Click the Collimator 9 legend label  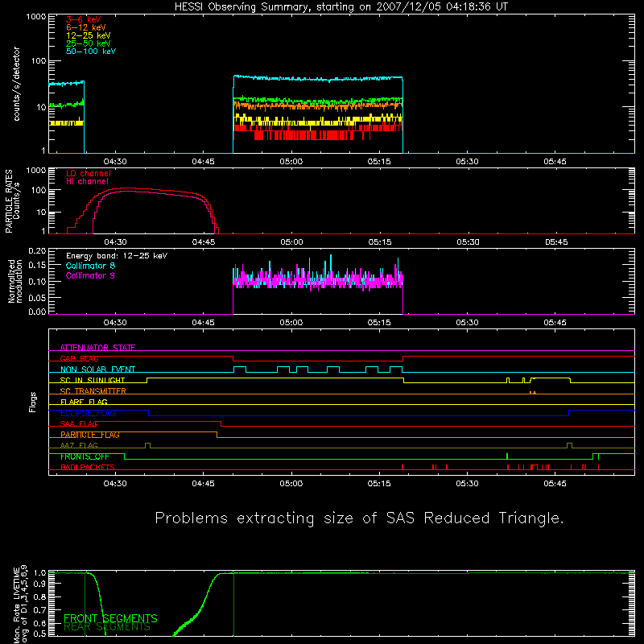90,275
